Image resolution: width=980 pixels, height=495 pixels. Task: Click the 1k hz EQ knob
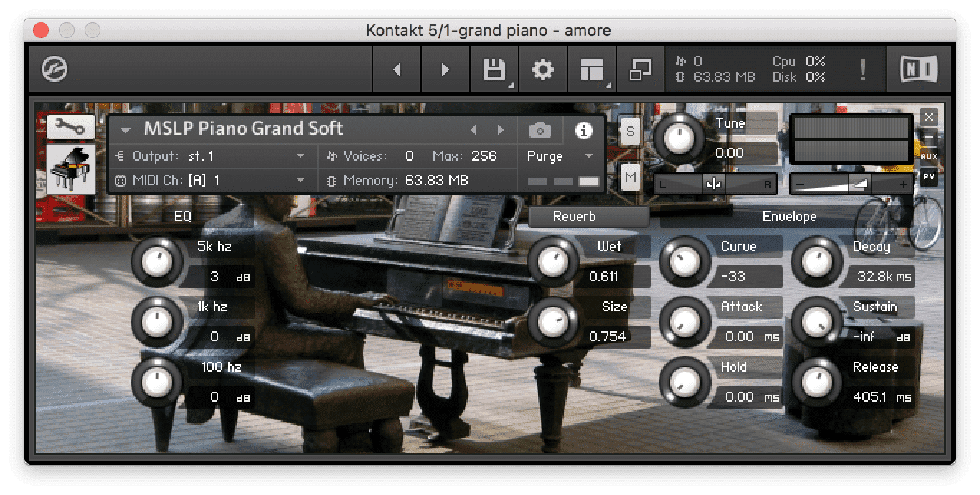pos(156,321)
